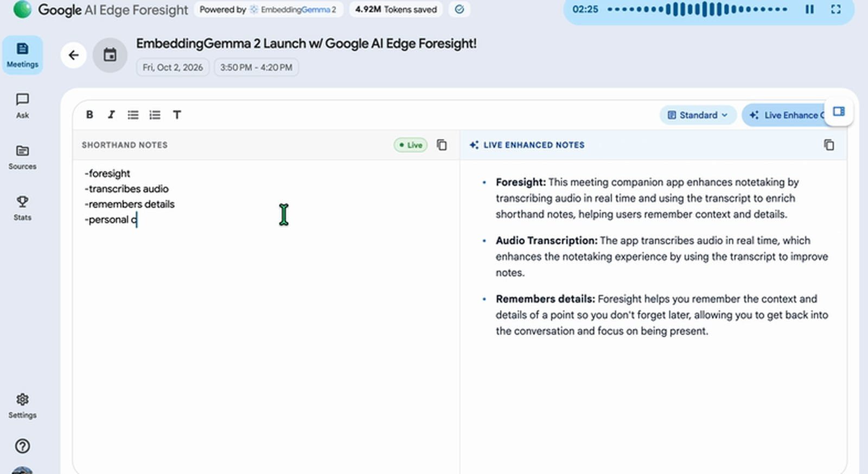868x474 pixels.
Task: Click the 'Audio Transcription:' bullet heading
Action: tap(546, 240)
